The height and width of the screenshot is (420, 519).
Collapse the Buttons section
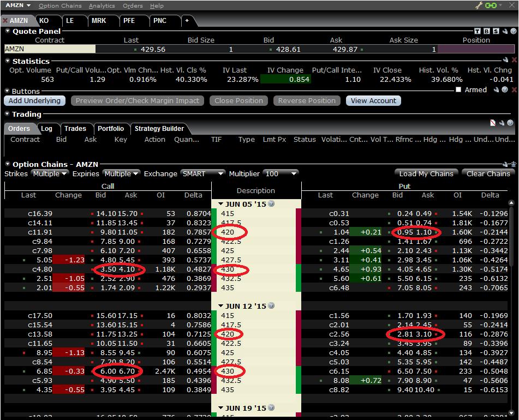tap(8, 91)
